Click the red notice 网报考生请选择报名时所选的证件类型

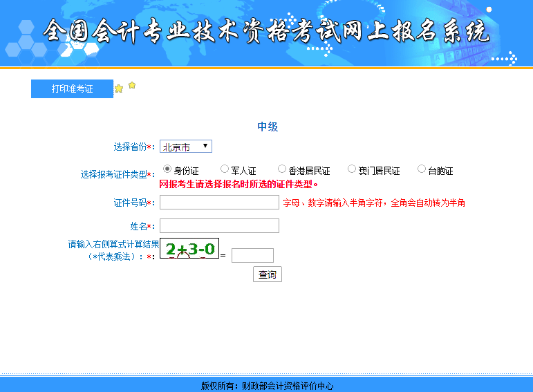[239, 185]
